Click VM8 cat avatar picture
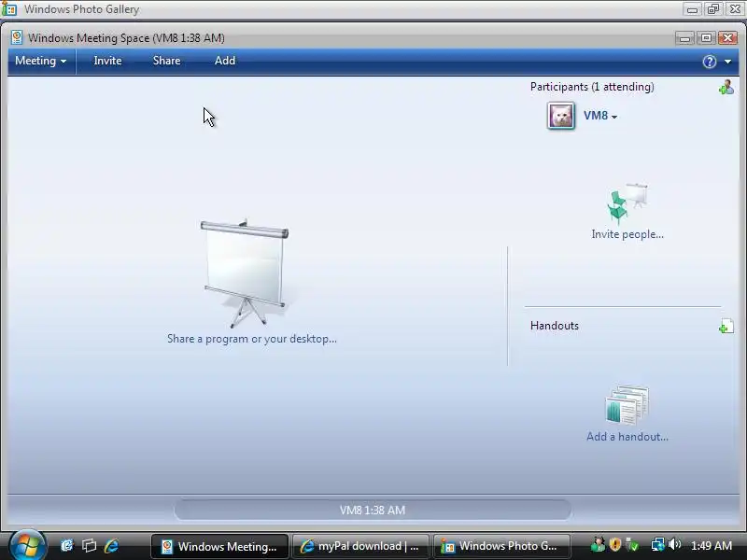The image size is (747, 560). pos(561,116)
